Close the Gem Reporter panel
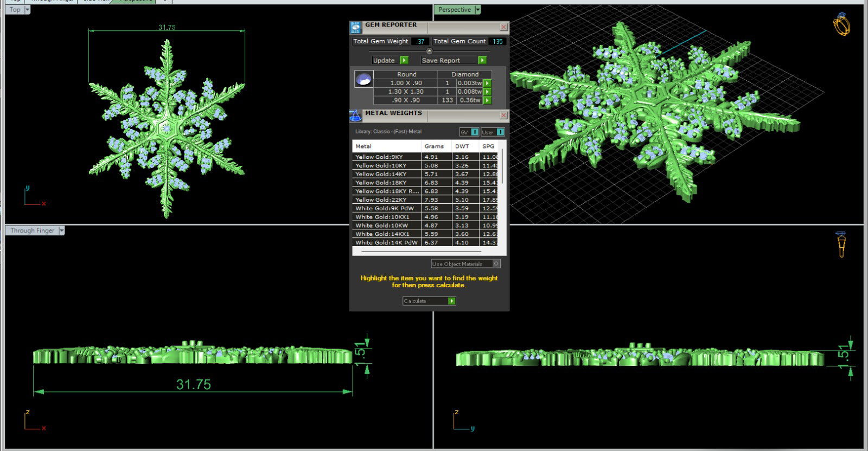This screenshot has width=868, height=451. coord(503,27)
